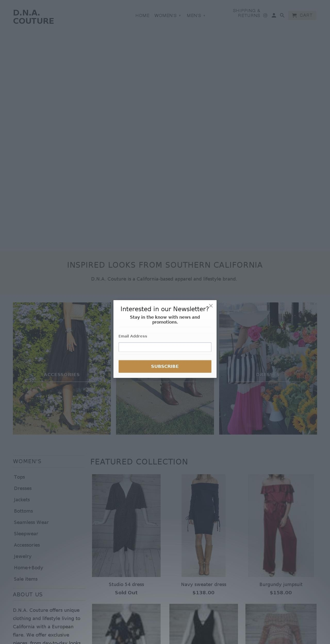This screenshot has width=330, height=644.
Task: Click the account/login person icon
Action: [274, 15]
